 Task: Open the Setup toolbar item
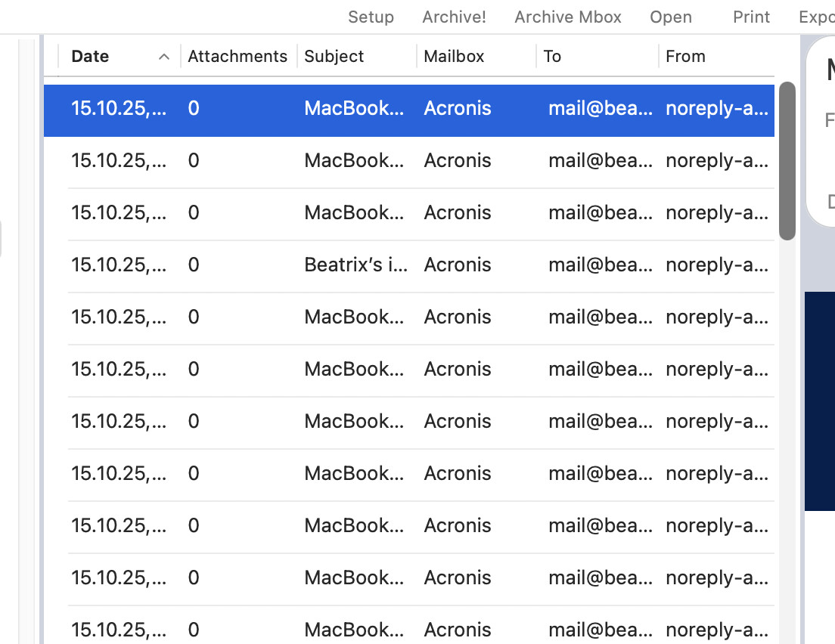371,17
